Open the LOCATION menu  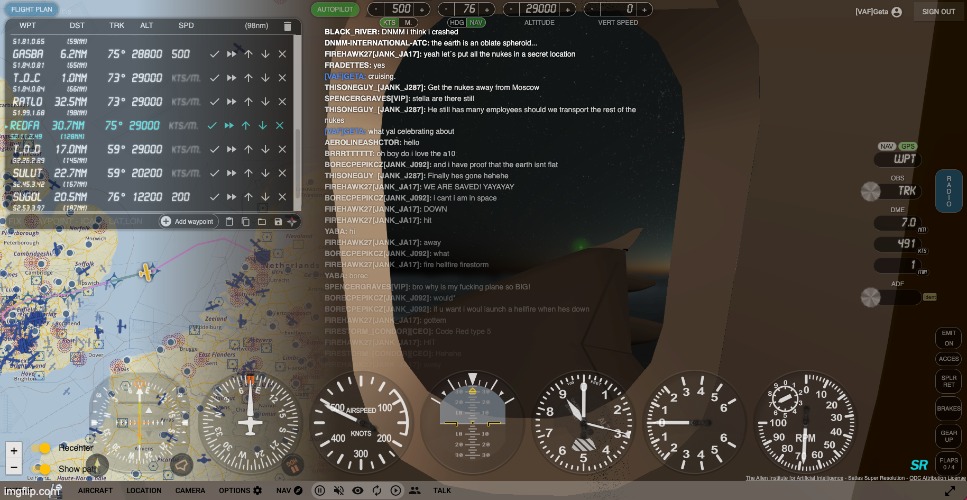pos(143,490)
